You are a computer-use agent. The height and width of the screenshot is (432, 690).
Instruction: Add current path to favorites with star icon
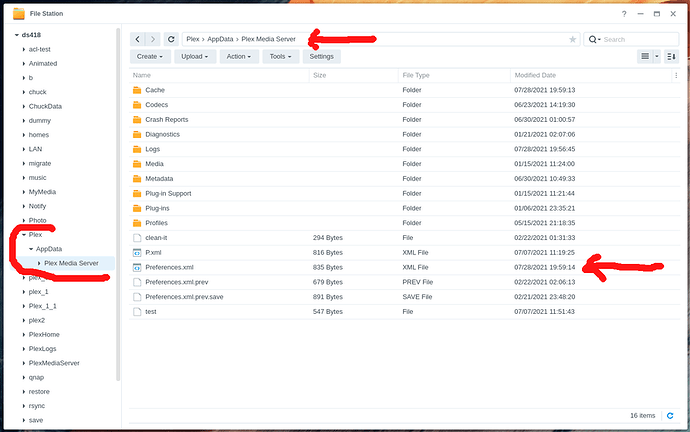coord(573,39)
